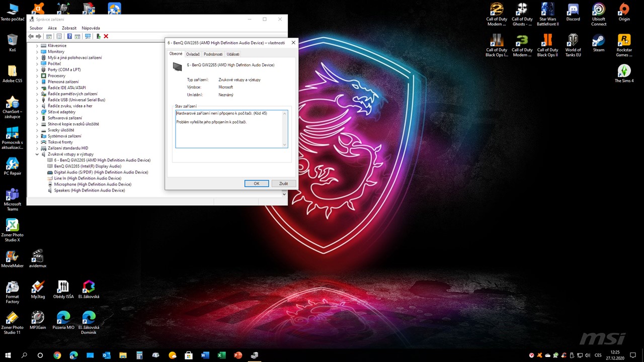Open the Microsoft Teams desktop shortcut

point(12,200)
